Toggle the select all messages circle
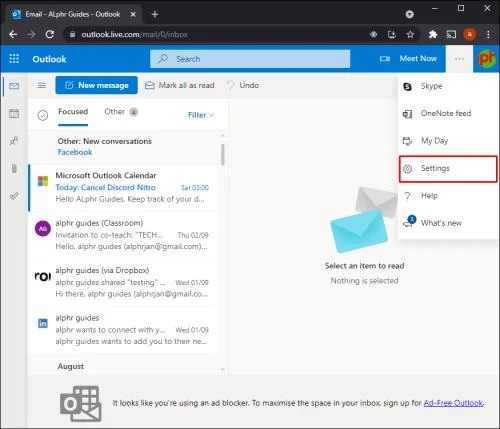Viewport: 500px width, 429px height. point(43,115)
